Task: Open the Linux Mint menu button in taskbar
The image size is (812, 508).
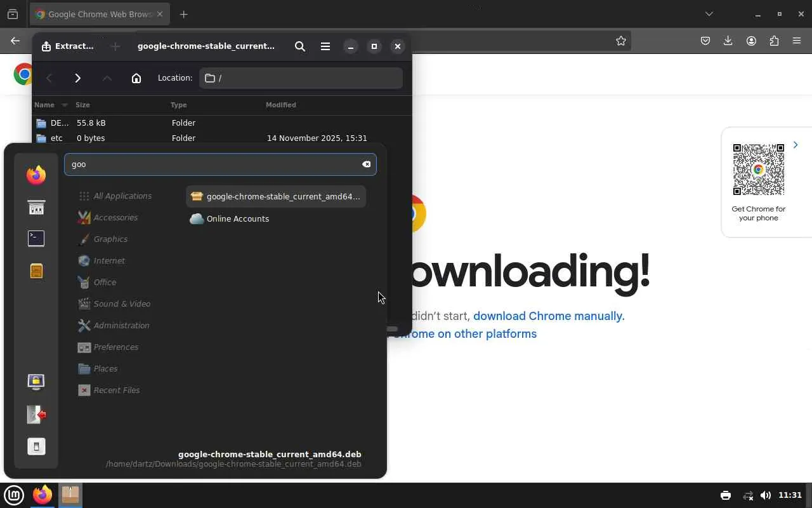Action: pos(14,495)
